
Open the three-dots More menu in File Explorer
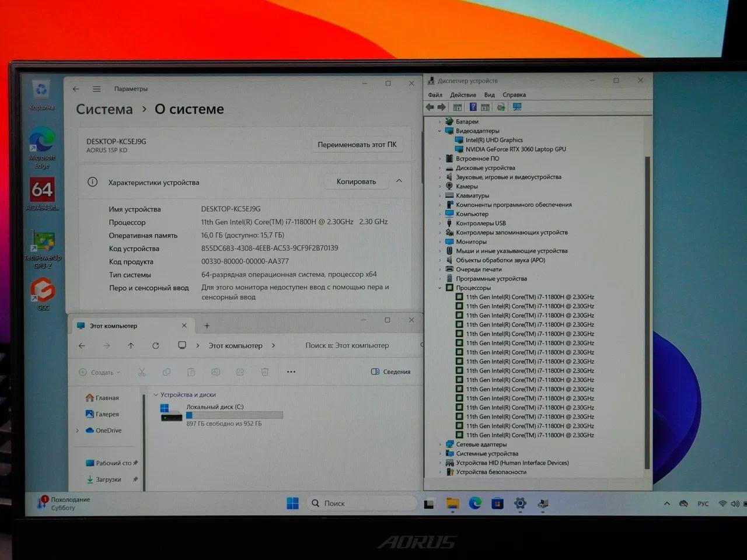291,372
